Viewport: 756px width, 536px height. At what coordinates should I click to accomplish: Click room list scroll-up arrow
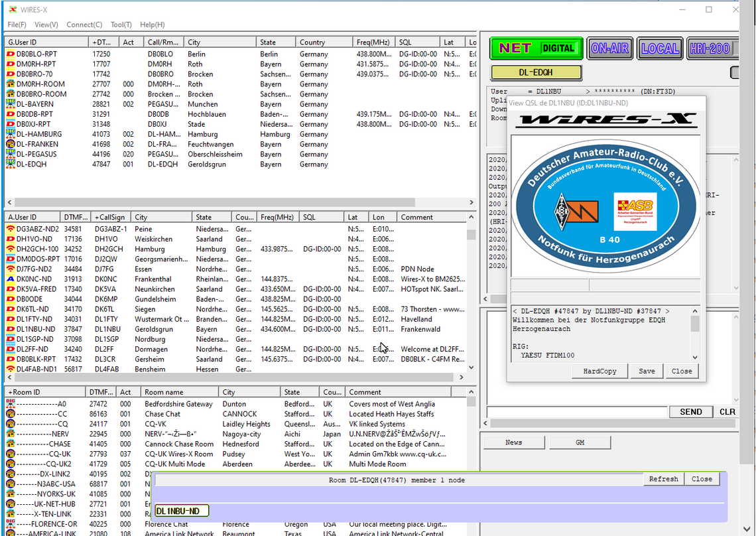(471, 392)
